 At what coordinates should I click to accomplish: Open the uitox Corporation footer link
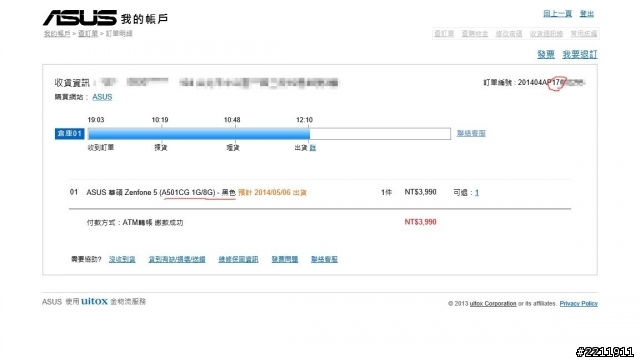coord(493,304)
